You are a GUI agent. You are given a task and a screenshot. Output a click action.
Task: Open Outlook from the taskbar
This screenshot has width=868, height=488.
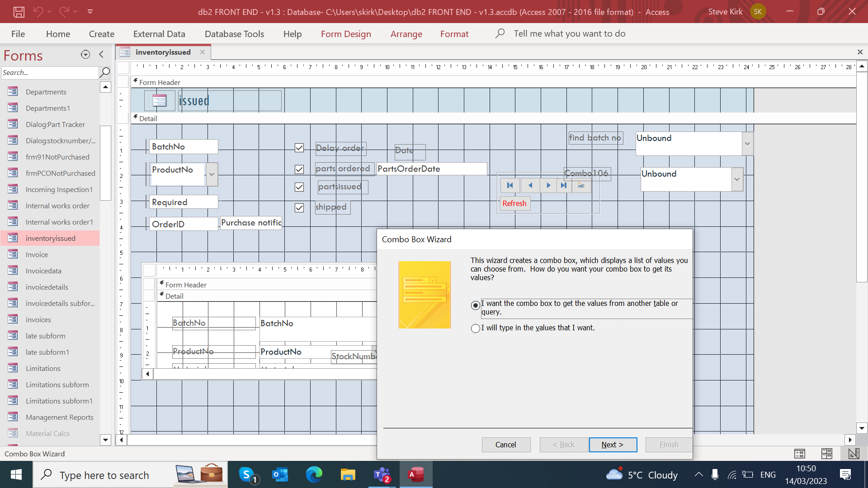tap(280, 475)
